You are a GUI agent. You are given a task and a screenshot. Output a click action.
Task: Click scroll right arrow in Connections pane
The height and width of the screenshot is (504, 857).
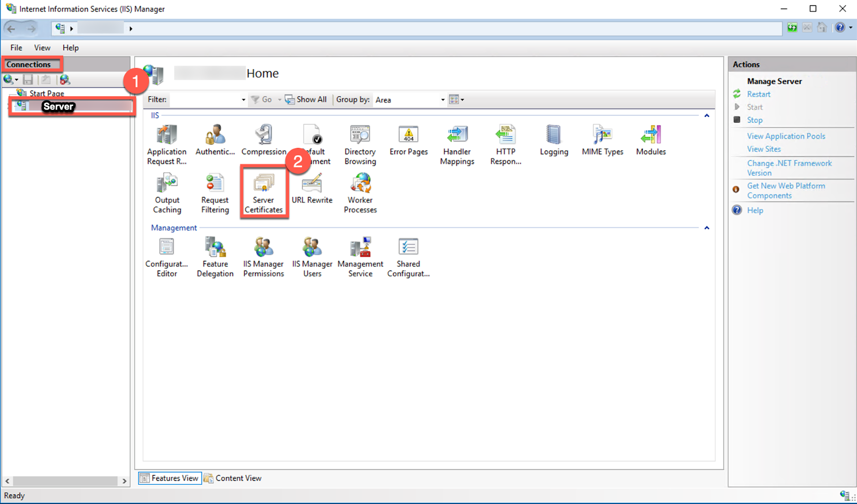click(x=124, y=481)
